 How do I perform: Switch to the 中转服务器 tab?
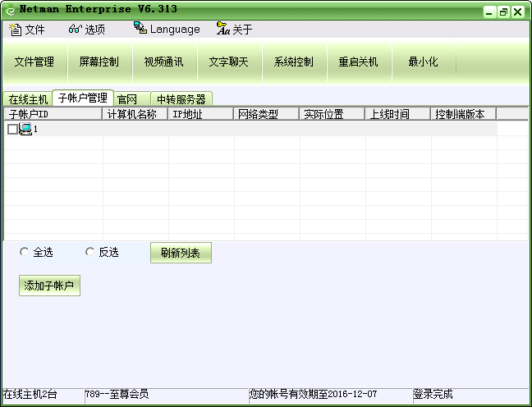point(181,99)
